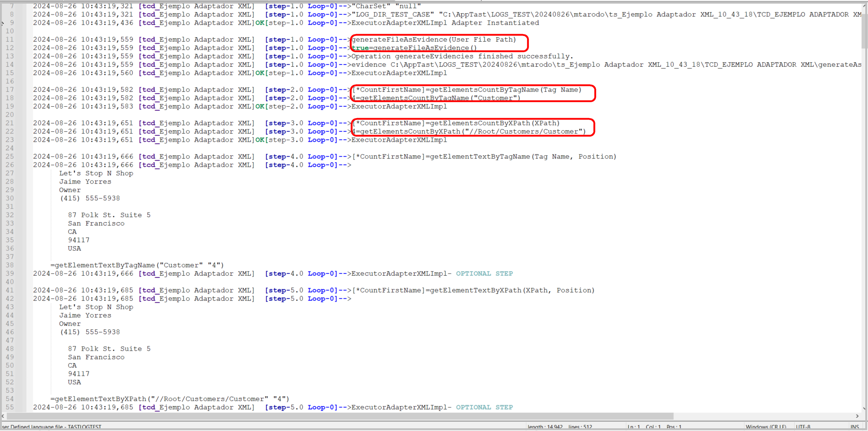Screen dimensions: 868x431
Task: Click the Ln : 1 Col : 1 position indicator
Action: 654,427
